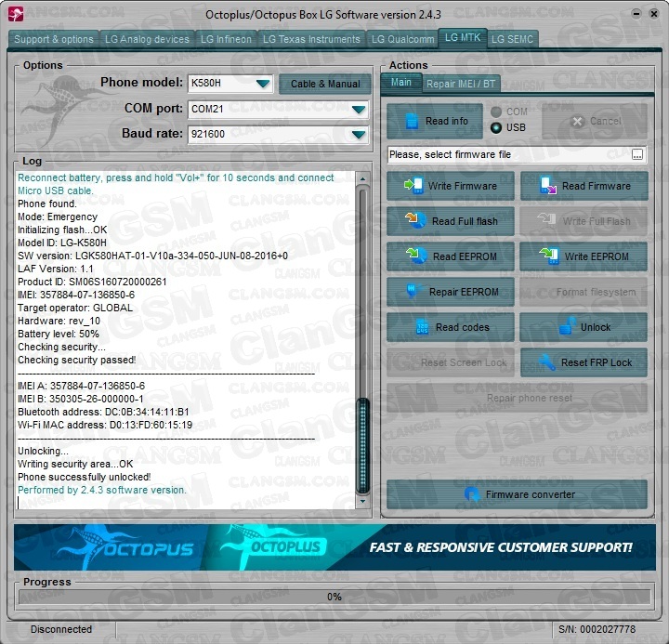669x644 pixels.
Task: Switch to LG Analog devices tab
Action: point(147,39)
